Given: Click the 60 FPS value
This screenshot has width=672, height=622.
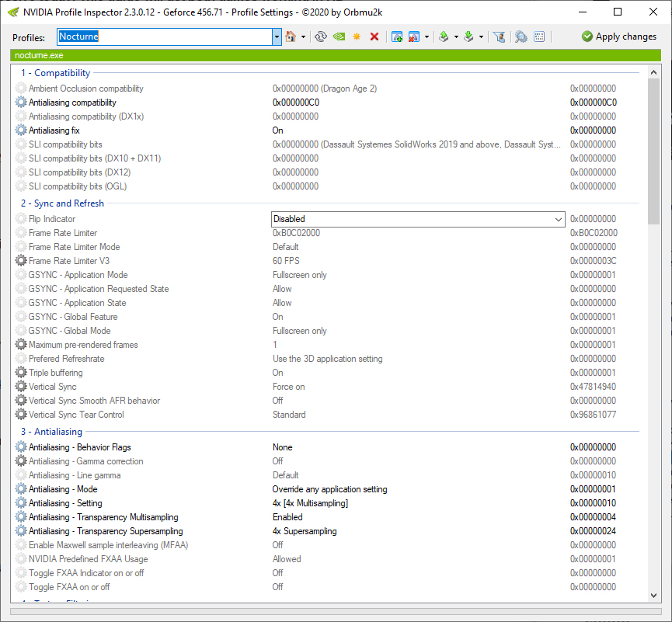Looking at the screenshot, I should [x=286, y=261].
